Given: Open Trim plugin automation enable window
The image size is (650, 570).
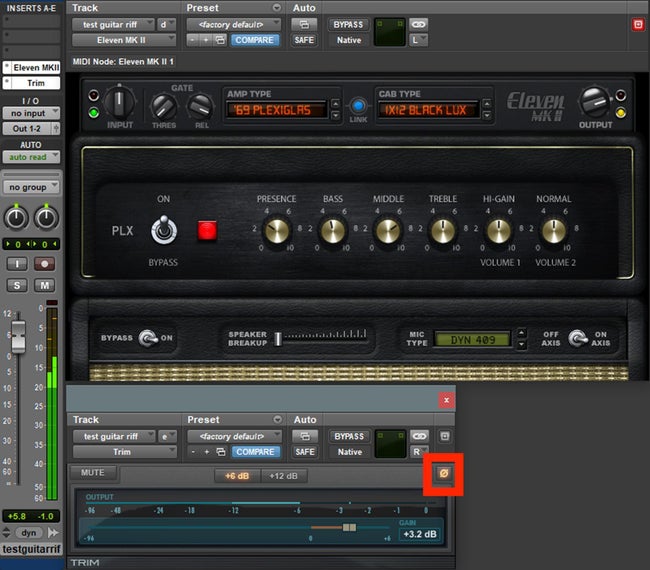Looking at the screenshot, I should pyautogui.click(x=305, y=436).
